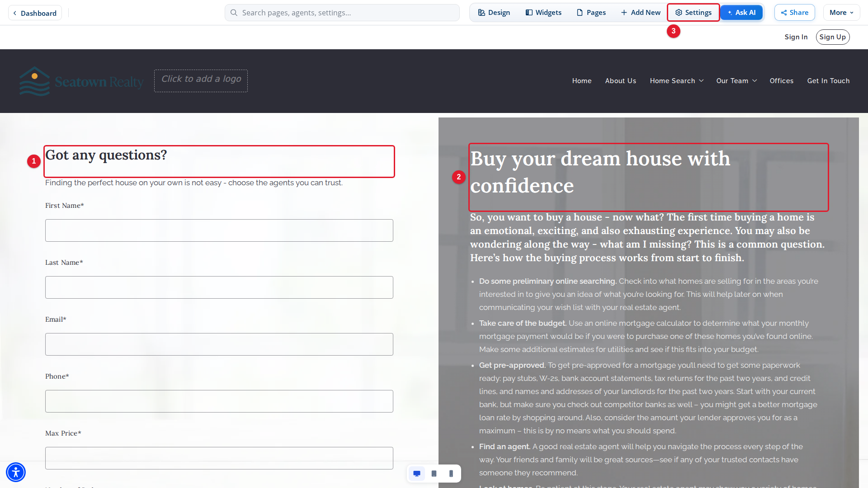
Task: Click the First Name input field
Action: coord(219,230)
